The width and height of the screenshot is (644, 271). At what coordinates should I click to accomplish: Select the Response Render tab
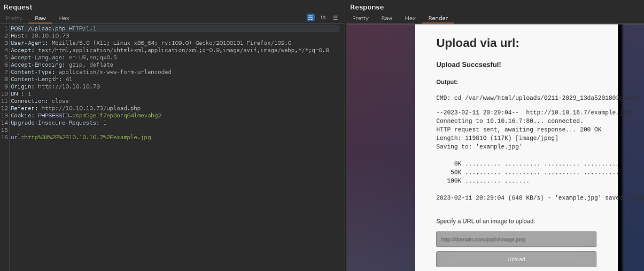tap(438, 18)
